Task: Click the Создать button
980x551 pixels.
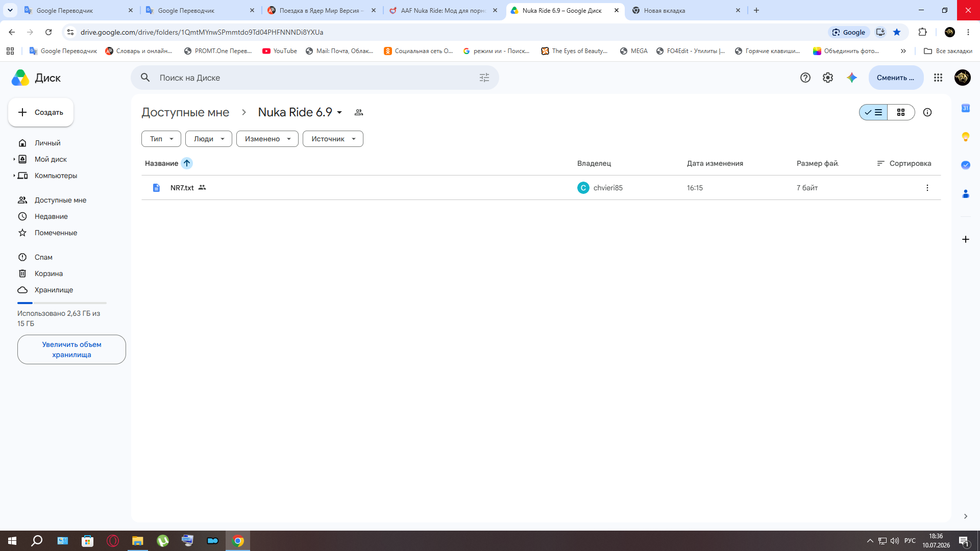Action: pyautogui.click(x=41, y=112)
